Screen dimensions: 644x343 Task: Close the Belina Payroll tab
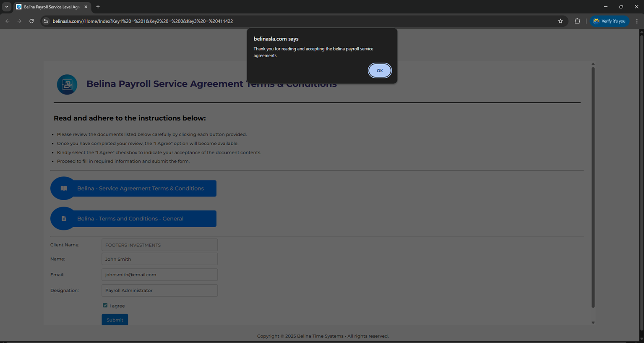(x=86, y=7)
